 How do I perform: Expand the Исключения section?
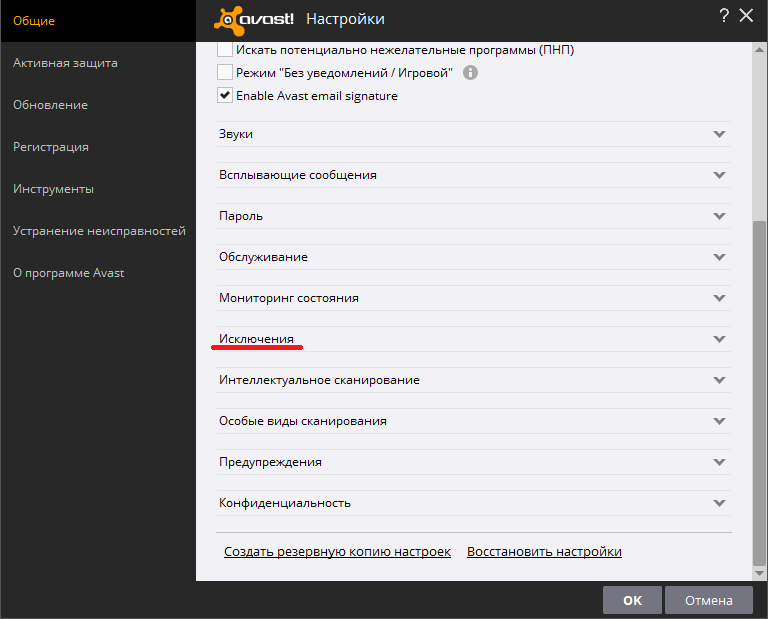(x=257, y=339)
